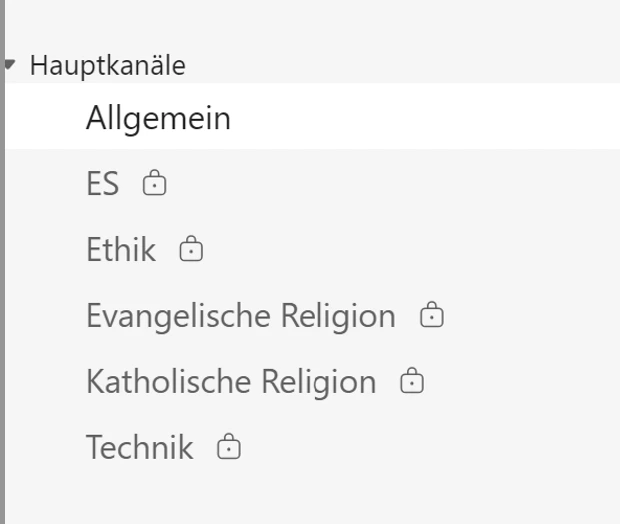Click the lock icon beside Technik
The height and width of the screenshot is (524, 620).
[x=229, y=448]
